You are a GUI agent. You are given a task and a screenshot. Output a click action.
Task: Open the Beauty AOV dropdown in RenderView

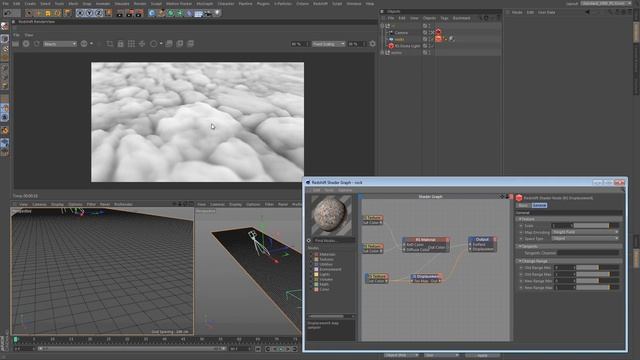point(60,44)
